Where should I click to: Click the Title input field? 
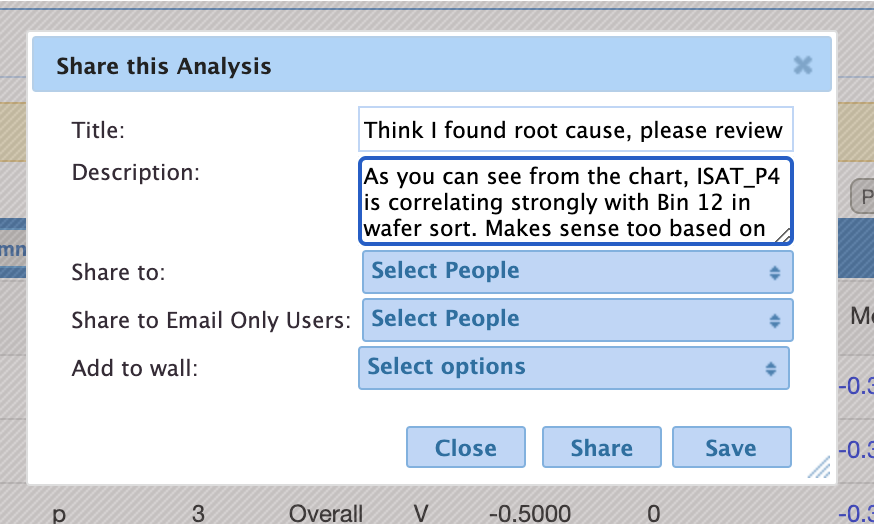pos(575,130)
